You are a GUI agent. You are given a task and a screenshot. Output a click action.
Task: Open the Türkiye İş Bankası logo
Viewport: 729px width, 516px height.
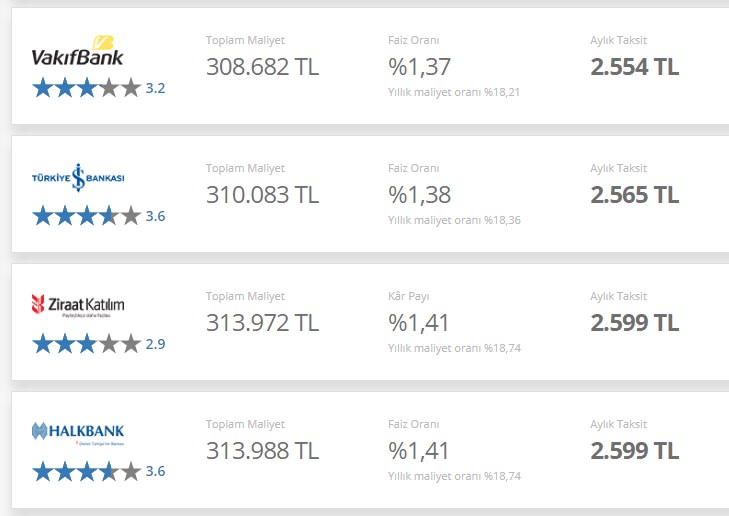point(78,178)
